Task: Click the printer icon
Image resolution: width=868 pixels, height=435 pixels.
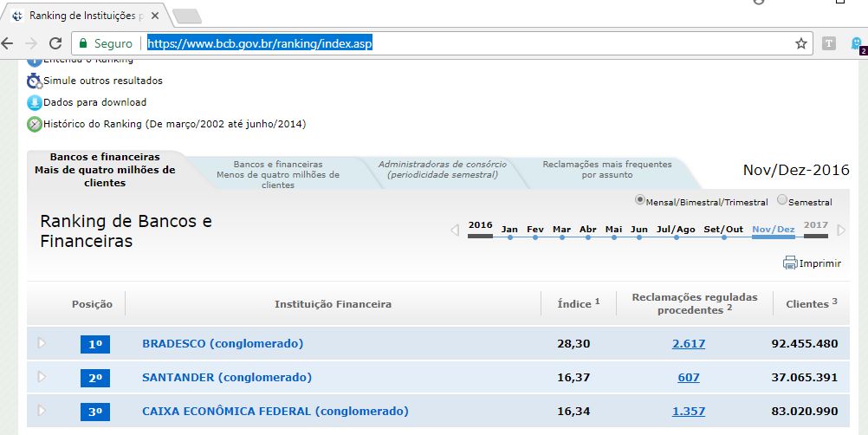Action: 790,263
